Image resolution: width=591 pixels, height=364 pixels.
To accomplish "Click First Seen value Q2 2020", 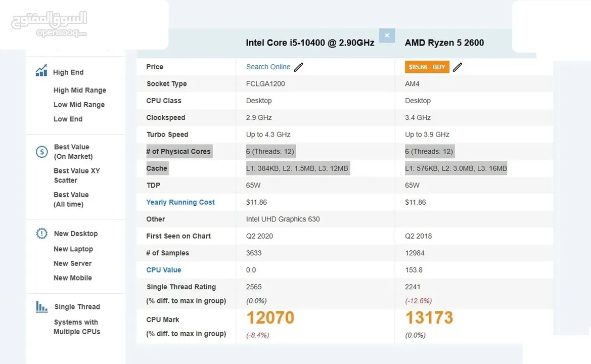I will 259,236.
